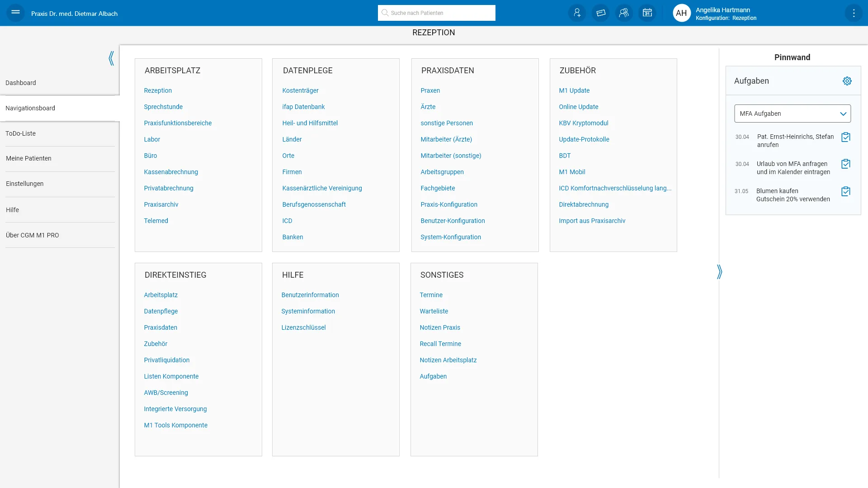Screen dimensions: 868x488
Task: Open Lizenzschlüssel under Hilfe
Action: tap(303, 327)
